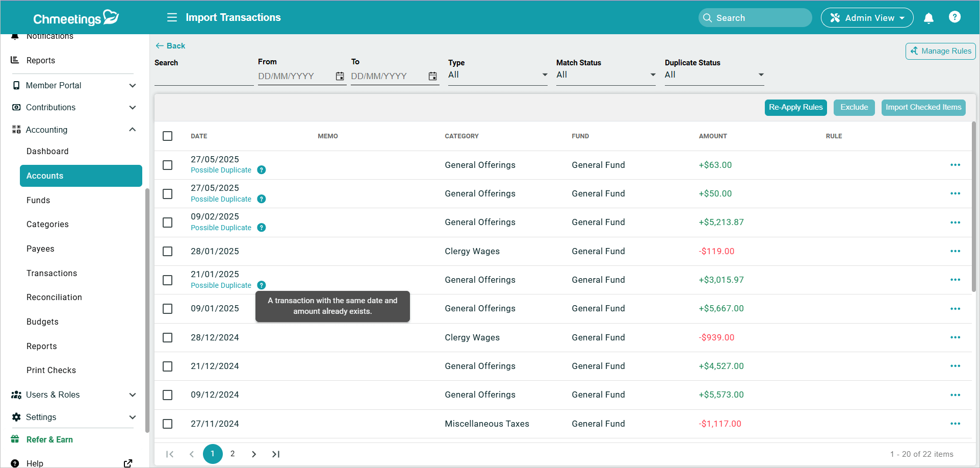Expand the Match Status dropdown
This screenshot has height=468, width=980.
pyautogui.click(x=605, y=75)
